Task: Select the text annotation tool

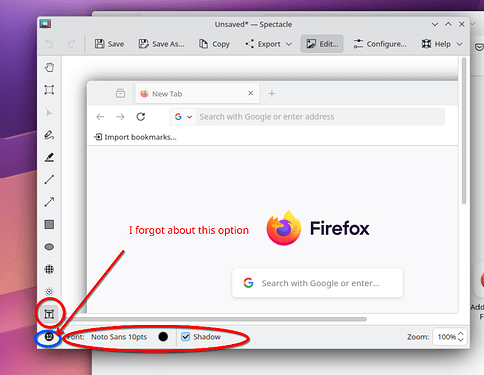Action: click(49, 314)
